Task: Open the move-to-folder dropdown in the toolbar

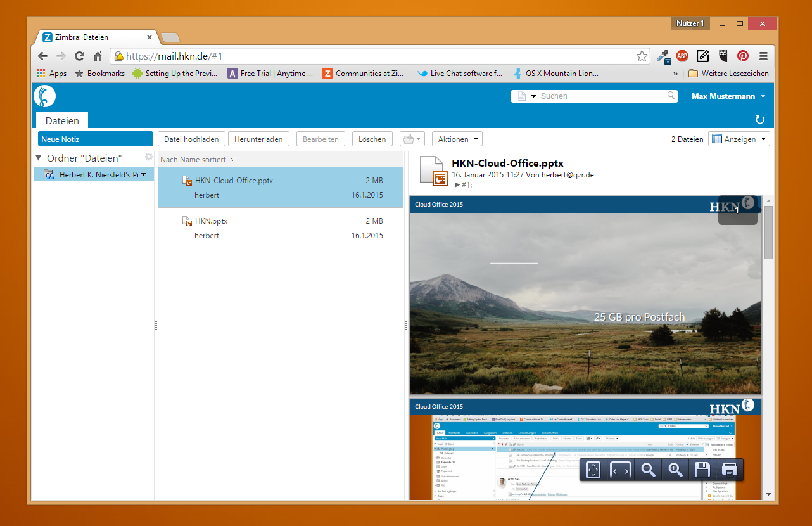Action: click(x=412, y=139)
